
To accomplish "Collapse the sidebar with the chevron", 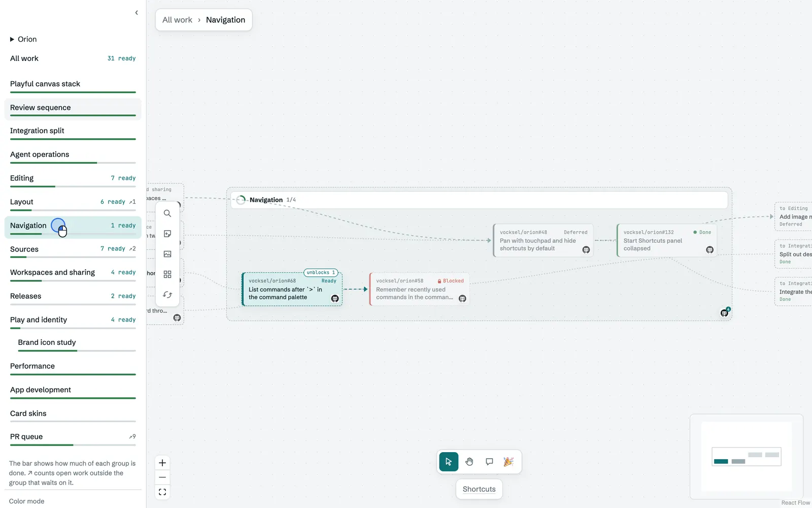I will [x=137, y=13].
